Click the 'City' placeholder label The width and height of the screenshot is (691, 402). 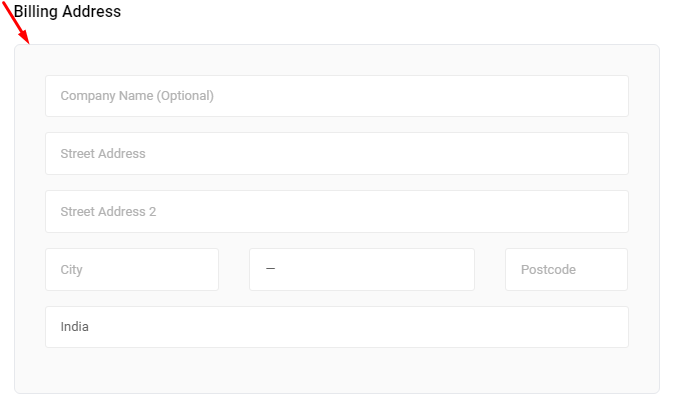pos(71,270)
